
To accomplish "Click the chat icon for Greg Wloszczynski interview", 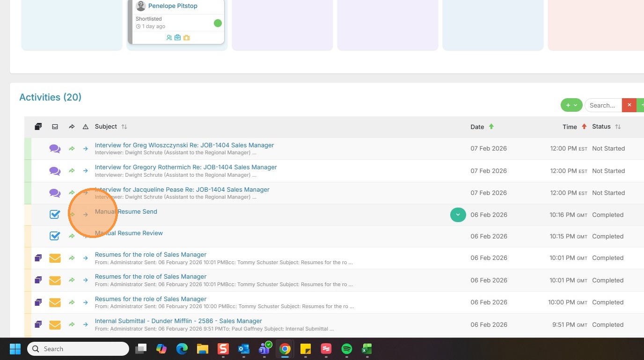I will pos(55,149).
